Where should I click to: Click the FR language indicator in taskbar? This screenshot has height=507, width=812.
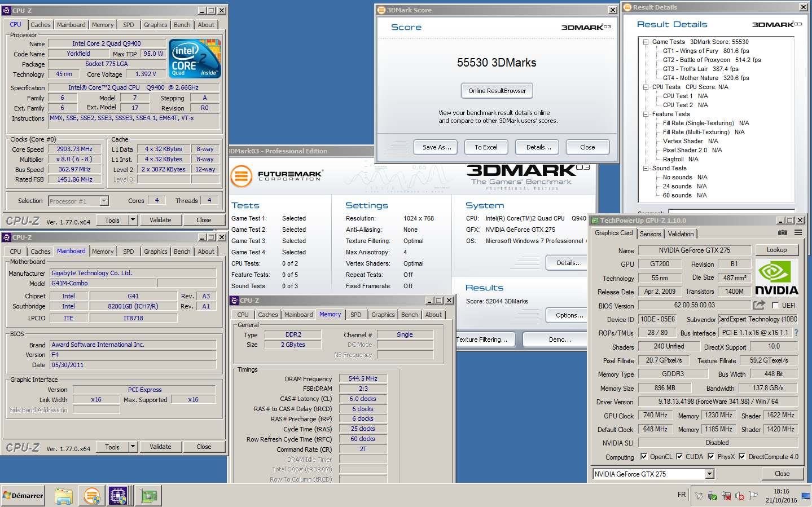pyautogui.click(x=682, y=495)
